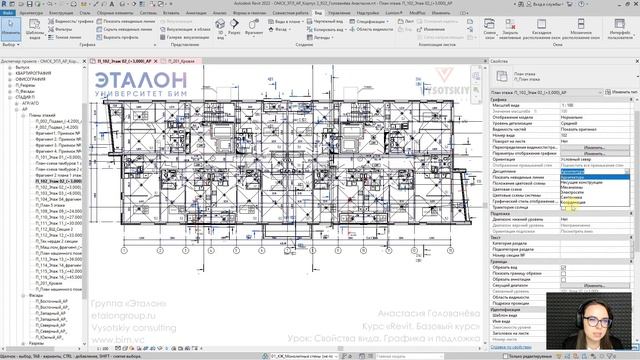
Task: Toggle Только редактируемые checkbox in status bar
Action: coord(505,356)
